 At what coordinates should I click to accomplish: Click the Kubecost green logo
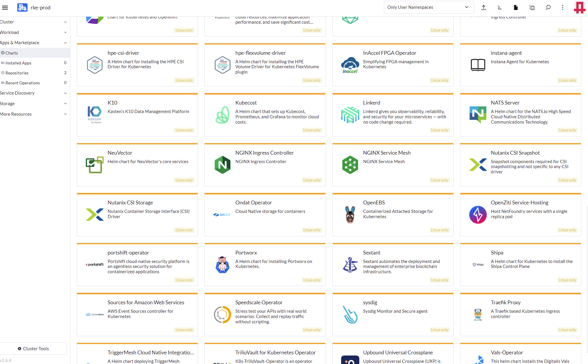click(222, 115)
